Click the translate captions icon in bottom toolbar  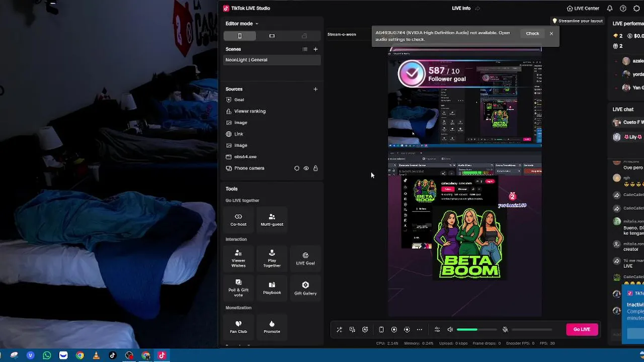352,330
